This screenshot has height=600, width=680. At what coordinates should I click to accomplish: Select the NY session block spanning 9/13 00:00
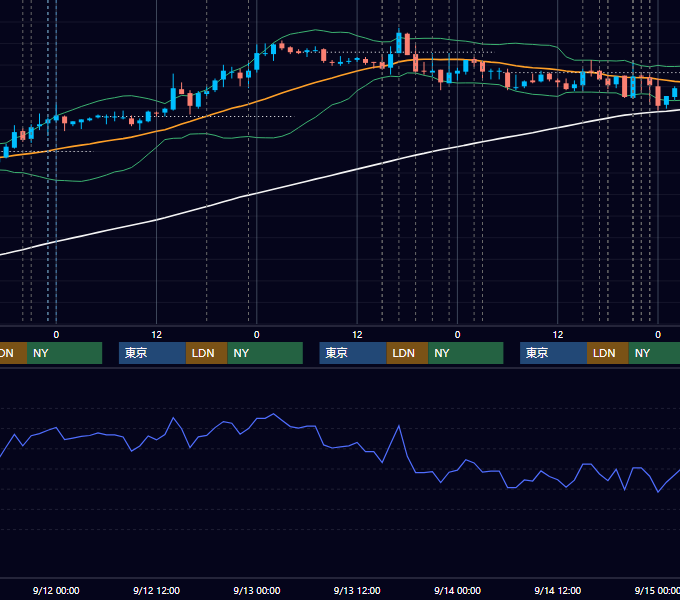click(x=265, y=353)
